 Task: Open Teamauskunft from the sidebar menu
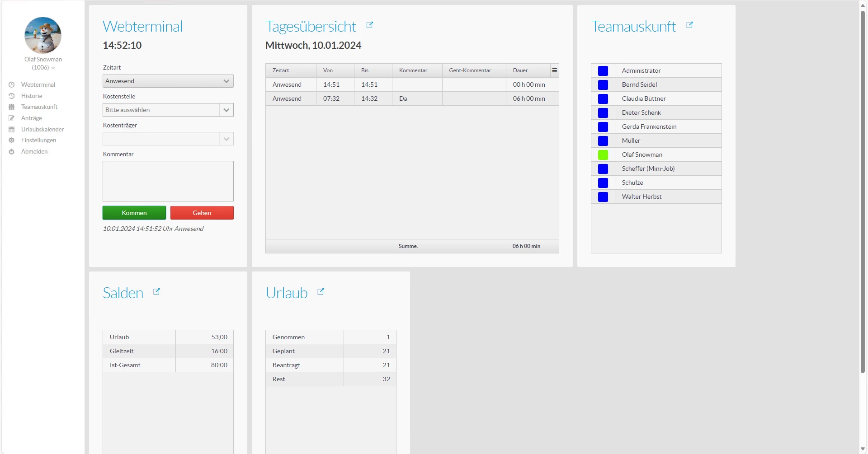click(x=39, y=107)
